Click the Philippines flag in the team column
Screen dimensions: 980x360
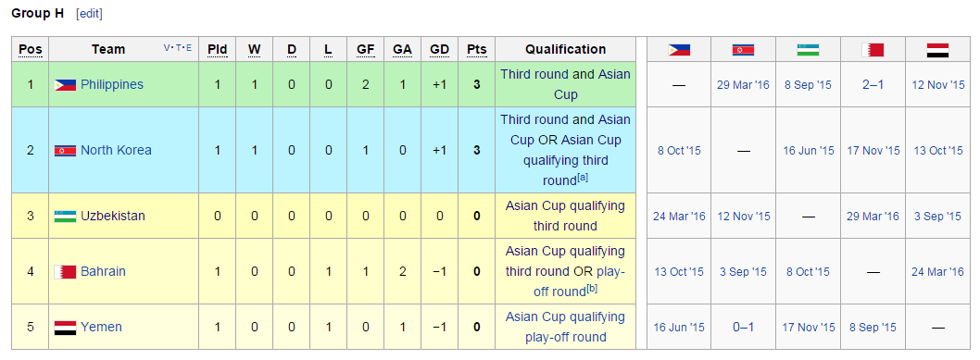(65, 84)
